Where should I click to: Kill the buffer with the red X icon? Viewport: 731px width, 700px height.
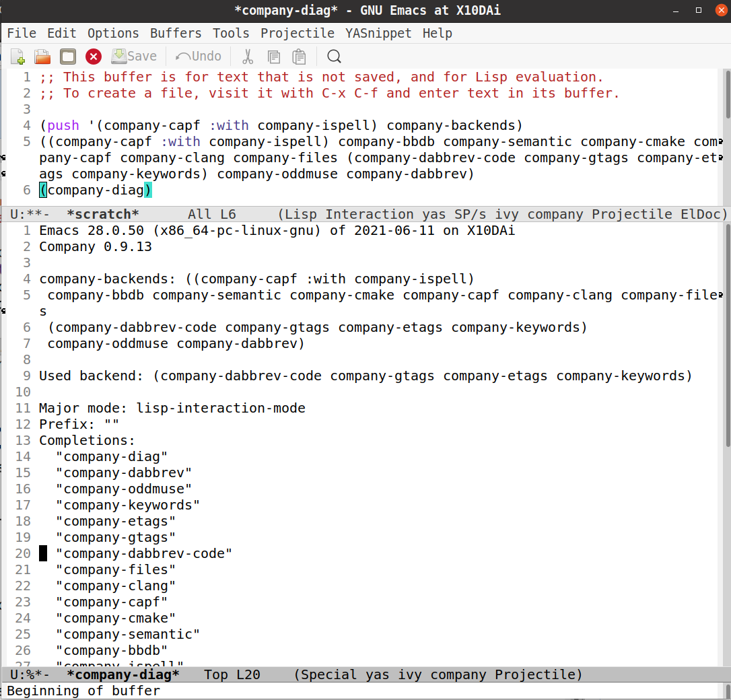point(94,57)
